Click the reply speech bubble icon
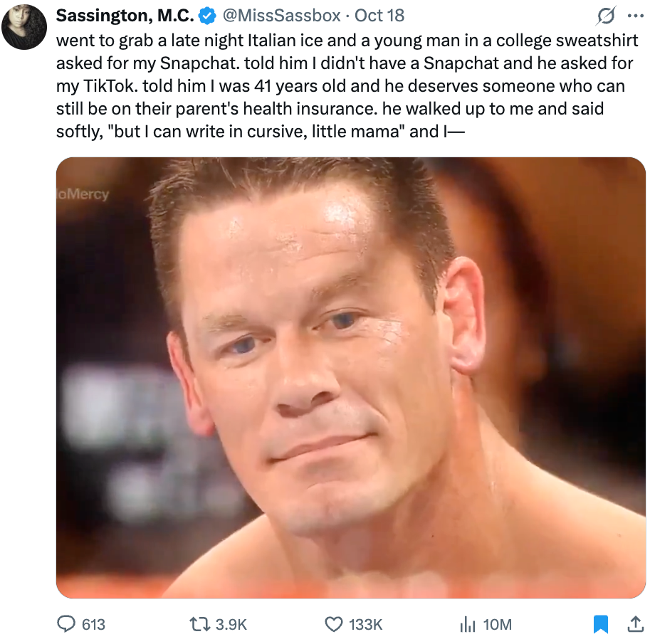 68,624
